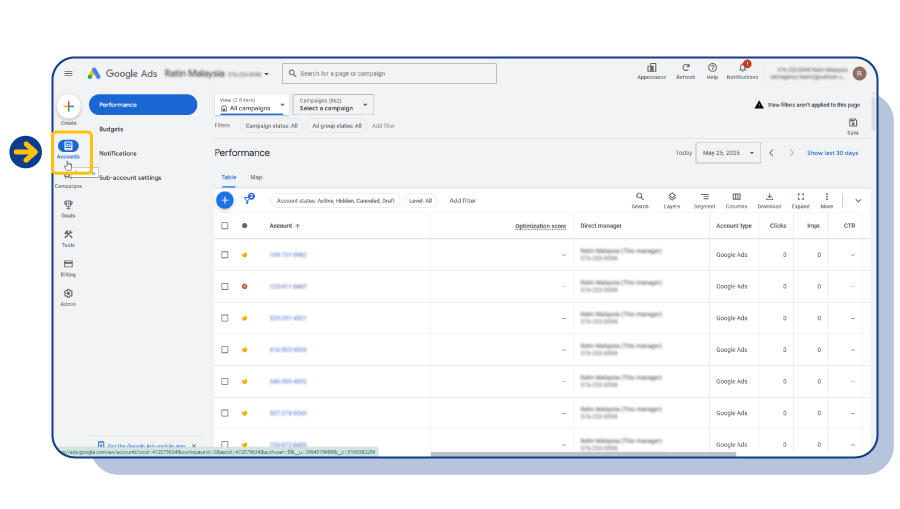The image size is (900, 509).
Task: Open the May 25, 2025 date dropdown
Action: click(x=728, y=153)
